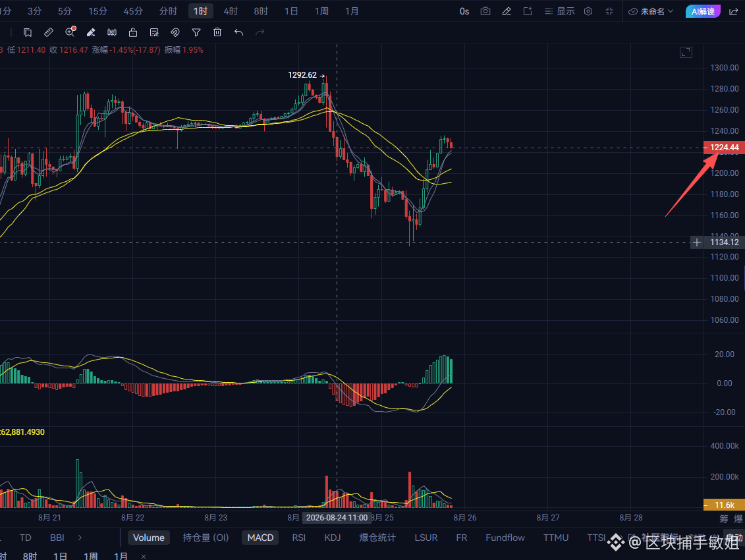The height and width of the screenshot is (560, 745).
Task: Toggle the hide-candles drawing icon
Action: (x=112, y=32)
